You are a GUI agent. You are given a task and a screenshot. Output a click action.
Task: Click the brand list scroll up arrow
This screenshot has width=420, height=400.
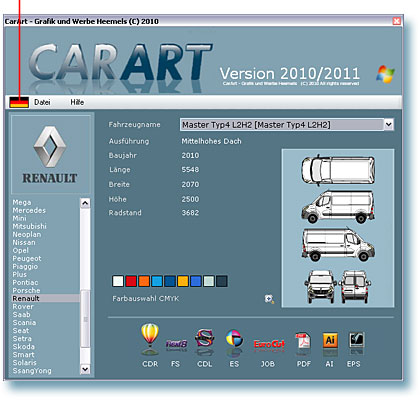click(x=85, y=203)
